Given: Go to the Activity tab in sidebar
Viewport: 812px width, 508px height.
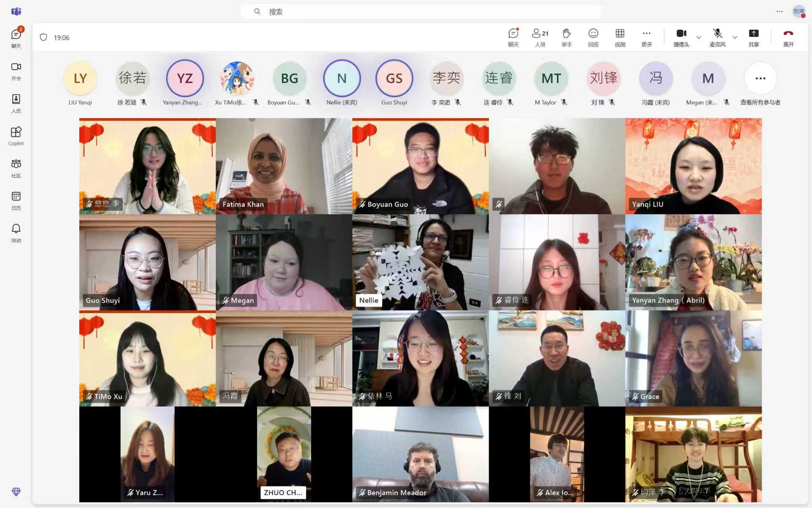Looking at the screenshot, I should [x=16, y=233].
